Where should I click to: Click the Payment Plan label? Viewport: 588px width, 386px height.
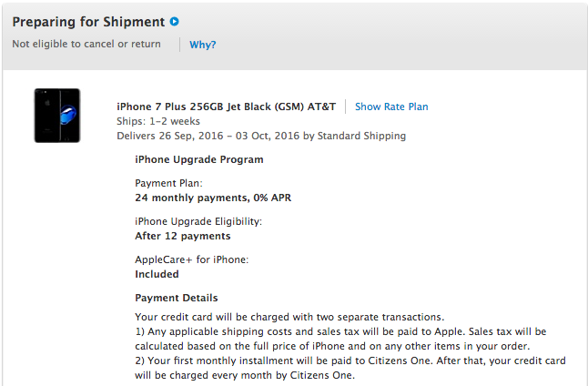168,183
